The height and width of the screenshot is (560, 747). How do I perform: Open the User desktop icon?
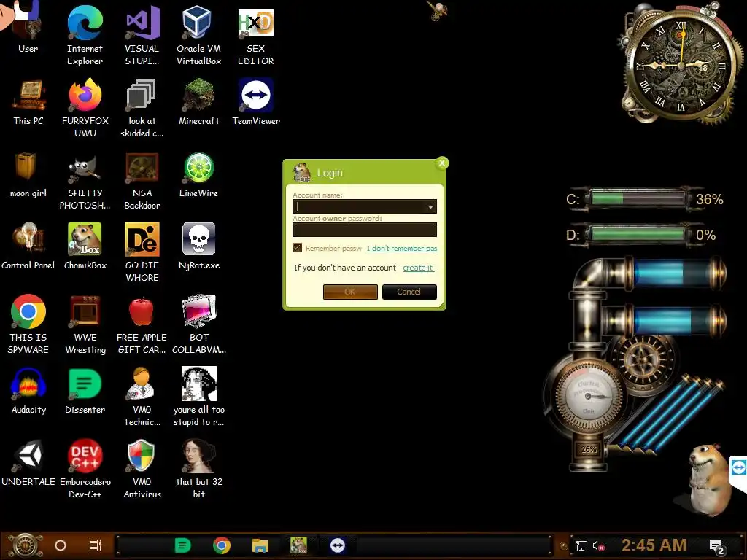tap(28, 28)
